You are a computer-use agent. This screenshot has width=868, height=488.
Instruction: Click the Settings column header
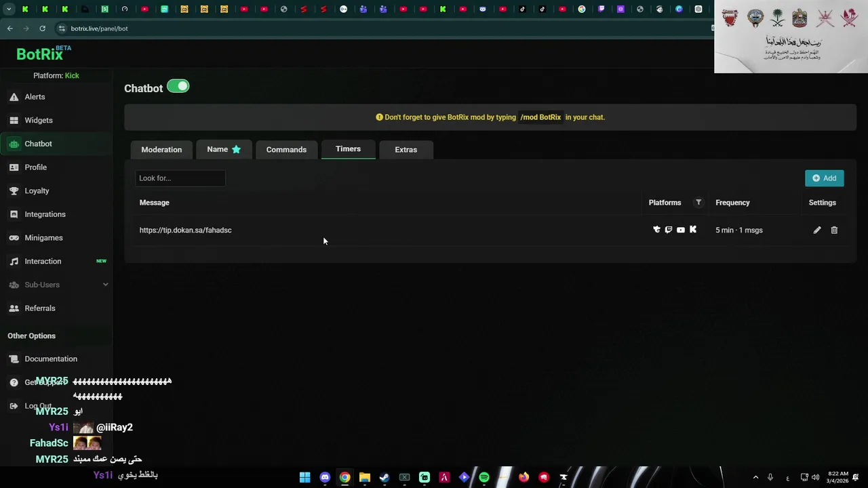point(822,203)
